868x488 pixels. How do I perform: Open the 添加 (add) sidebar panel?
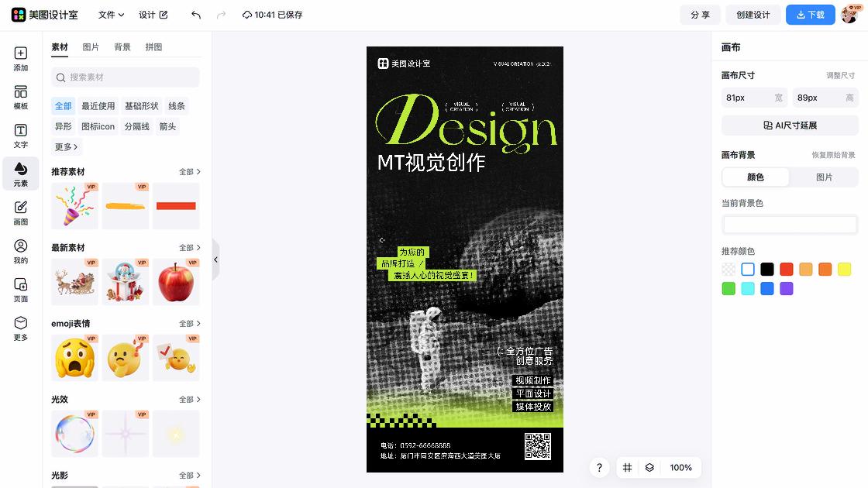(20, 59)
